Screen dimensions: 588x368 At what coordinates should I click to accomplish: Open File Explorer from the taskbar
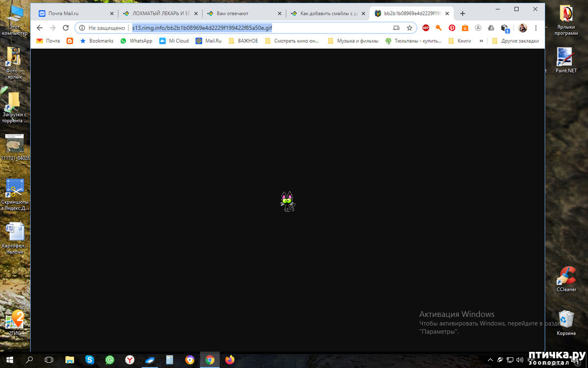click(69, 360)
